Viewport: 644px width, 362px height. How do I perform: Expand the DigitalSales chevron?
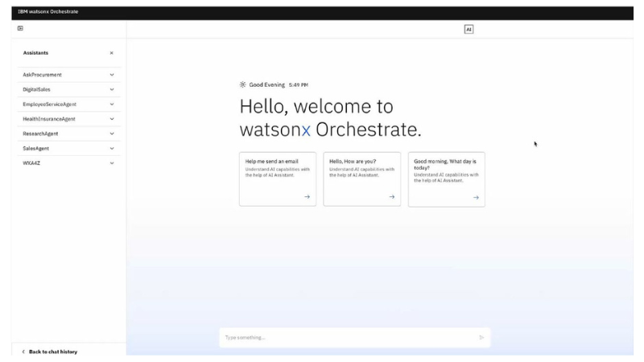[x=112, y=89]
